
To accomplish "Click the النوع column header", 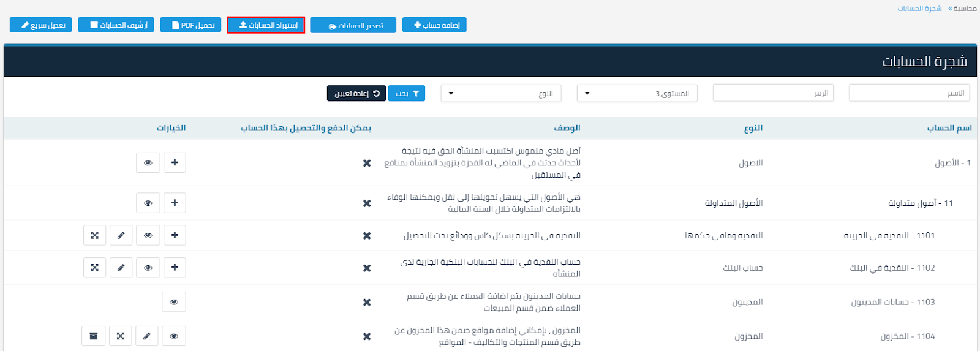I will point(753,128).
